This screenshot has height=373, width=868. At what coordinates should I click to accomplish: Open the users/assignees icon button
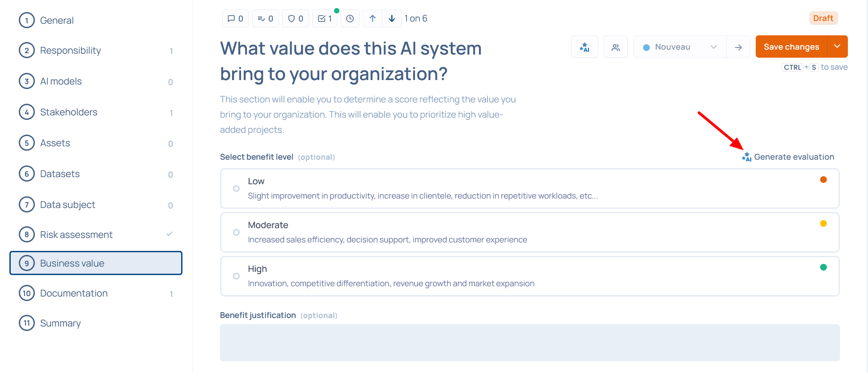616,47
